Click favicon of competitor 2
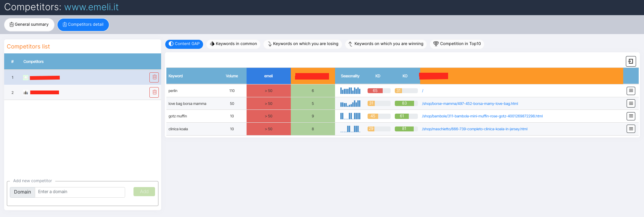Image resolution: width=644 pixels, height=217 pixels. [26, 92]
